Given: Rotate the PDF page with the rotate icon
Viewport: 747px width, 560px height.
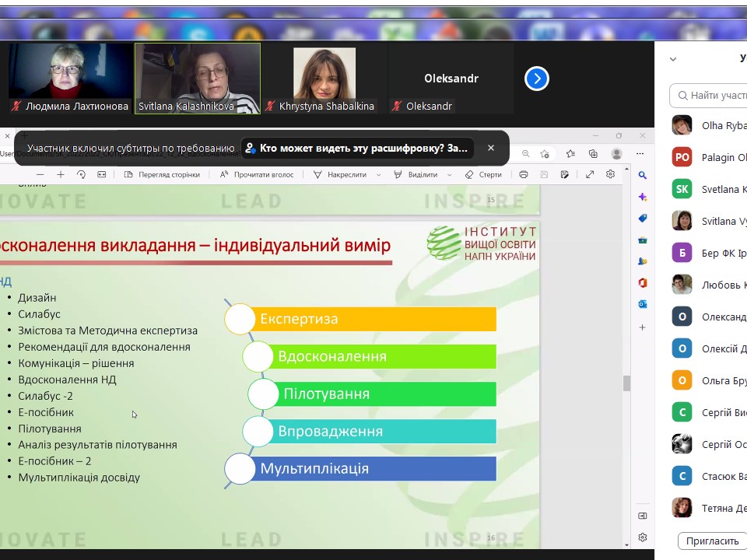Looking at the screenshot, I should point(81,175).
